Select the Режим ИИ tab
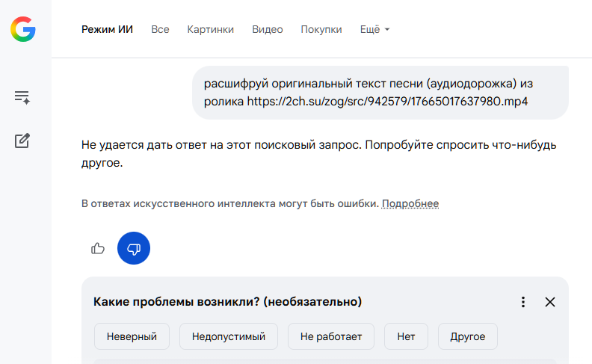 pos(107,29)
